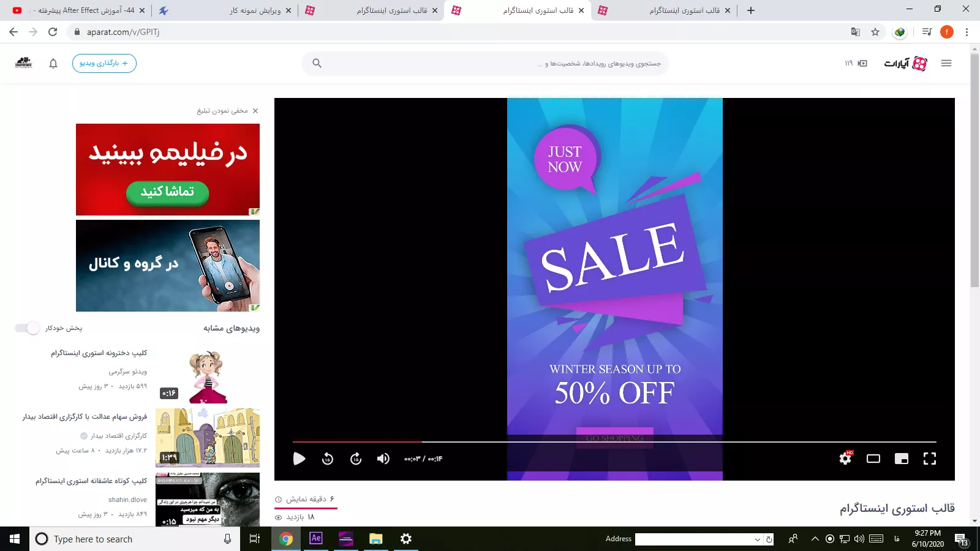Click the green watch button in Filimo ad
This screenshot has height=551, width=980.
pyautogui.click(x=167, y=192)
